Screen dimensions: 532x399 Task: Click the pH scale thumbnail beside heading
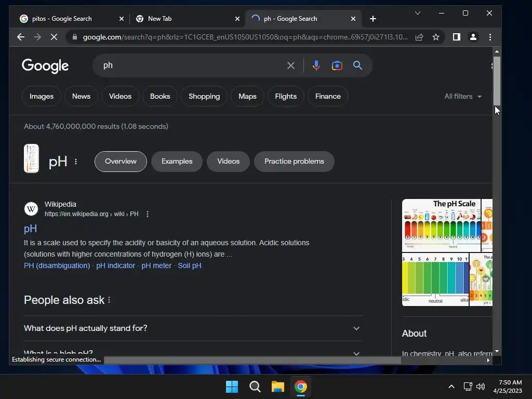pyautogui.click(x=31, y=158)
